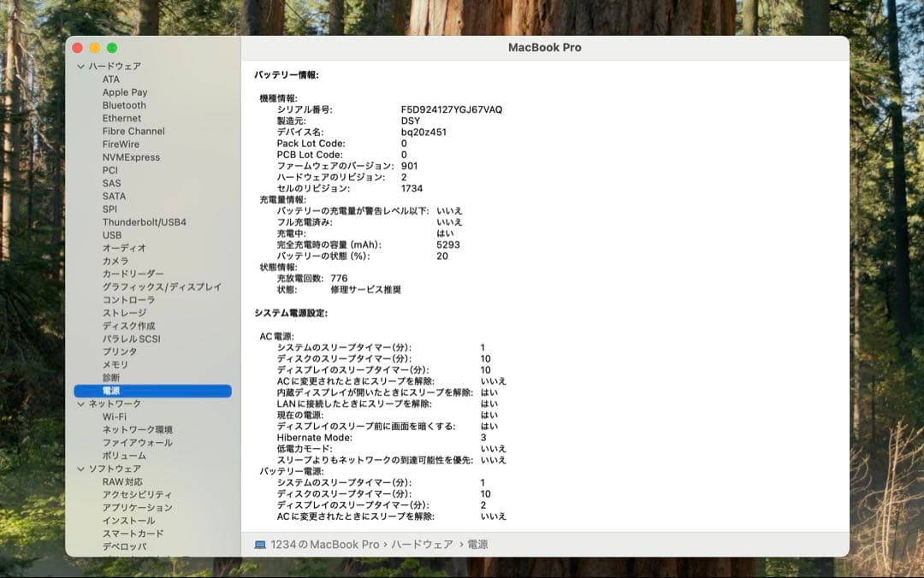Collapse the ネットワーク section

(x=80, y=404)
